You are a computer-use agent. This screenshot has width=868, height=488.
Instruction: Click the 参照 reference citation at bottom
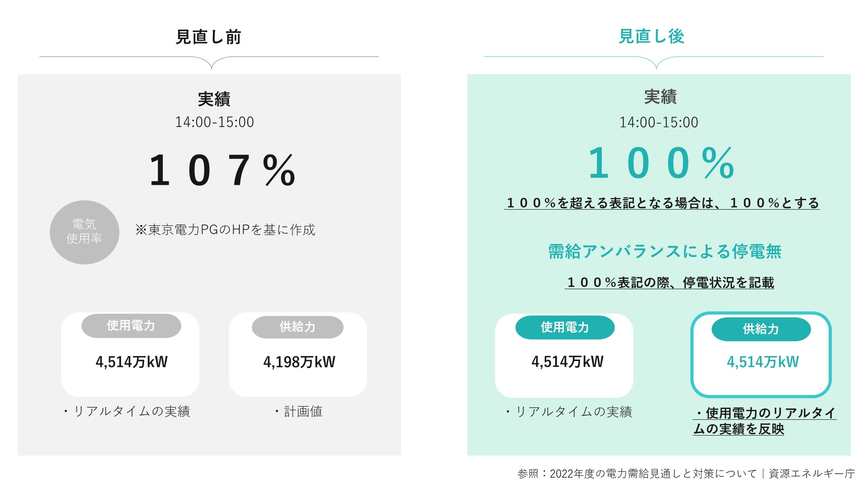coord(686,474)
